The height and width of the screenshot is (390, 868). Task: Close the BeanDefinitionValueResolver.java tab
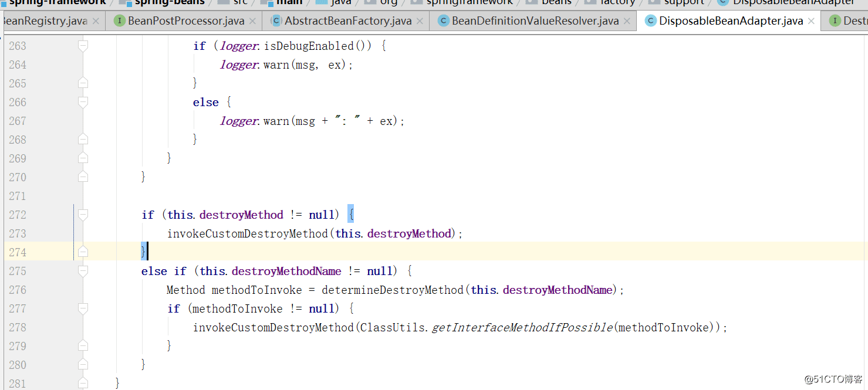(627, 21)
